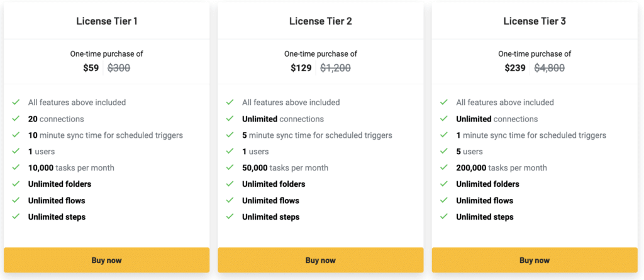Click the crossed-out $1,200 price
644x280 pixels.
click(335, 68)
